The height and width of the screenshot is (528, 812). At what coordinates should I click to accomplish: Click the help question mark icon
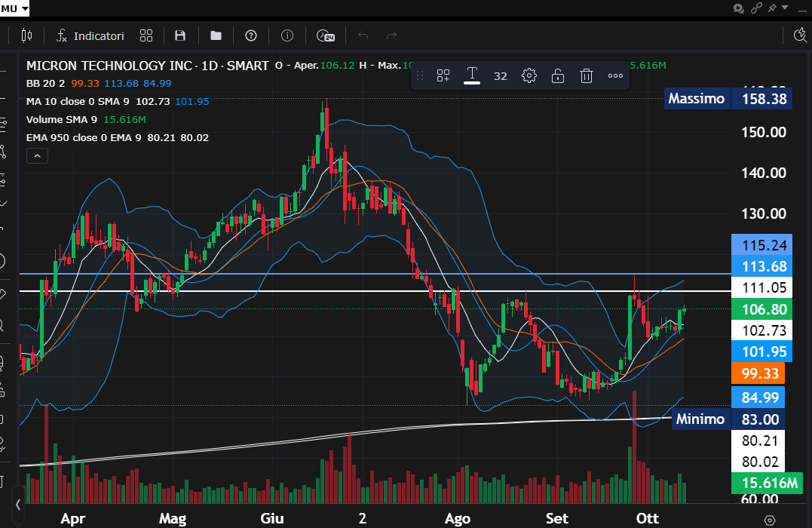[251, 35]
